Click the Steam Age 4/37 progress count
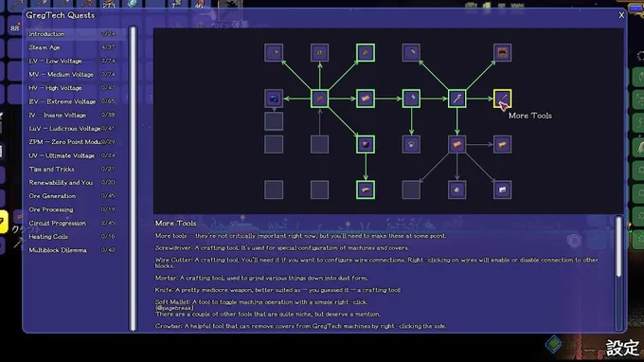Image resolution: width=644 pixels, height=362 pixels. click(x=108, y=47)
